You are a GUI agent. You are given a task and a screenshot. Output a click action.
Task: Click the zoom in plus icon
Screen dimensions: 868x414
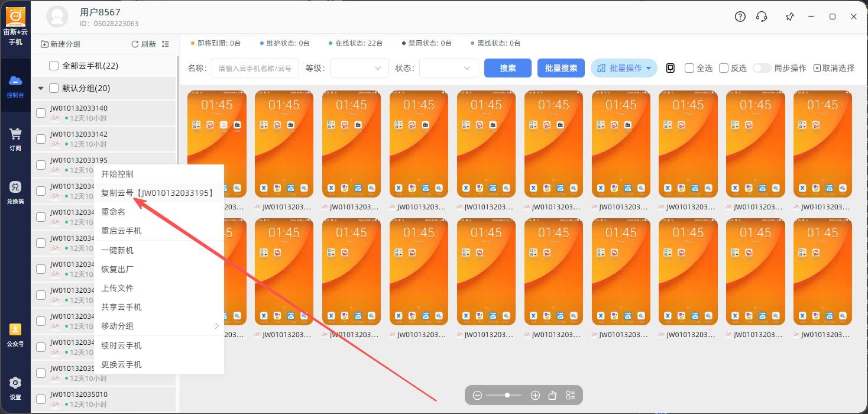click(535, 395)
